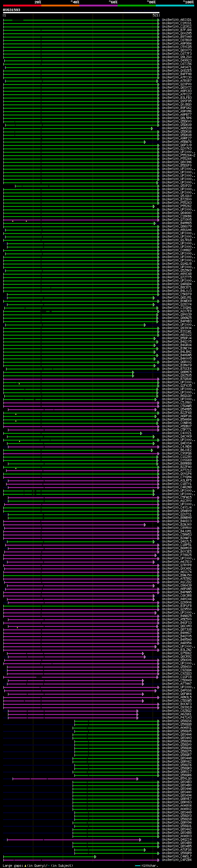The width and height of the screenshot is (197, 868).
Task: Click the orange ~40% identity legend segment
Action: tap(60, 6)
